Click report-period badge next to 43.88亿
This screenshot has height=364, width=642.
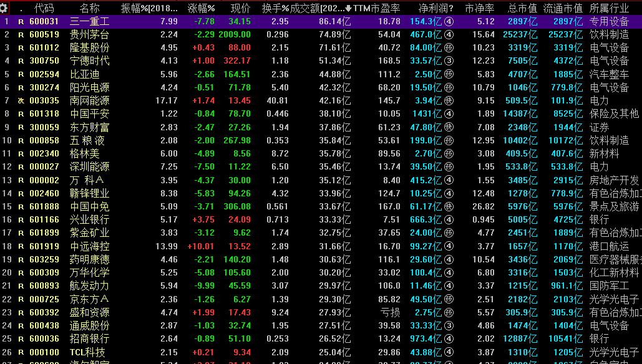click(449, 352)
